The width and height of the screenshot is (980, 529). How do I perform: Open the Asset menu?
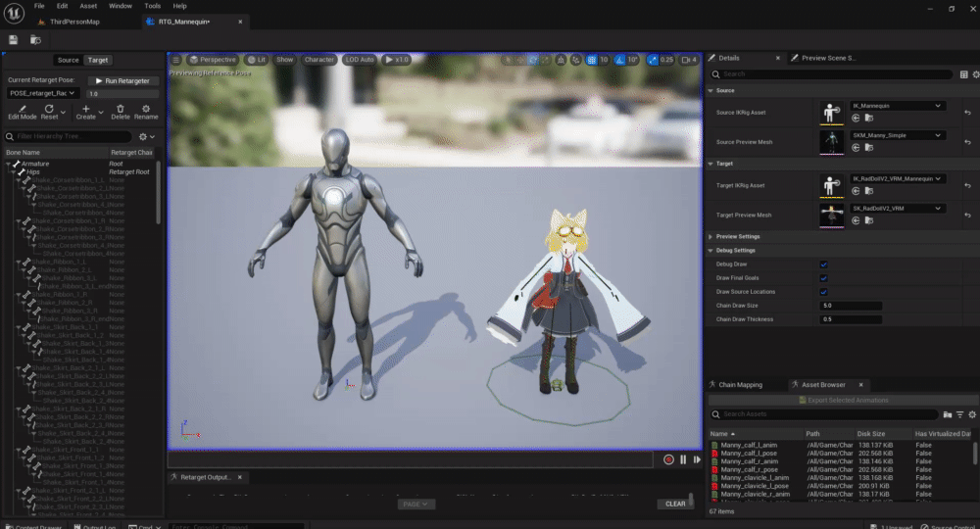(88, 6)
